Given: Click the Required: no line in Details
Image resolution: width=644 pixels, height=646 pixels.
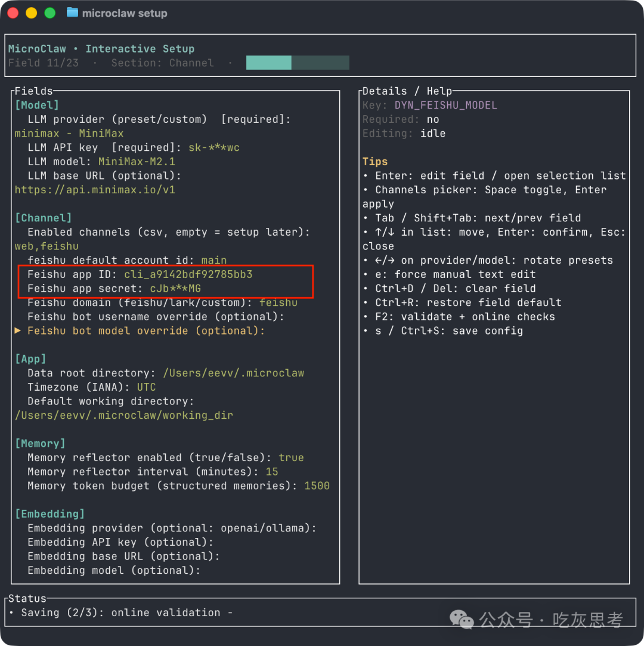Looking at the screenshot, I should click(x=401, y=119).
